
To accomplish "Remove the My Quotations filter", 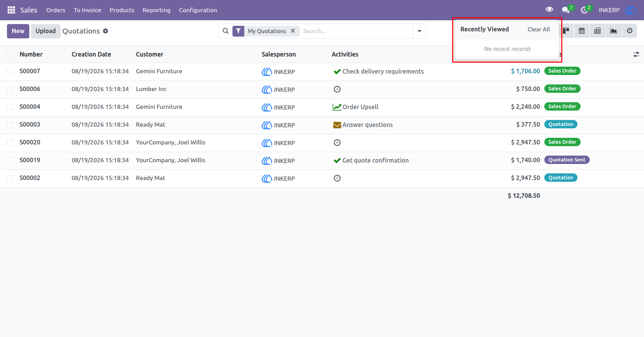I will pos(293,31).
